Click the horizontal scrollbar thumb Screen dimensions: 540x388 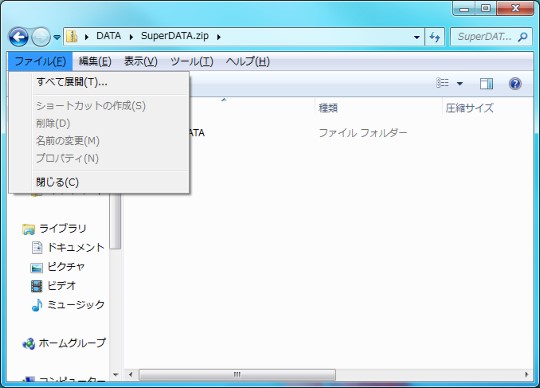click(237, 375)
